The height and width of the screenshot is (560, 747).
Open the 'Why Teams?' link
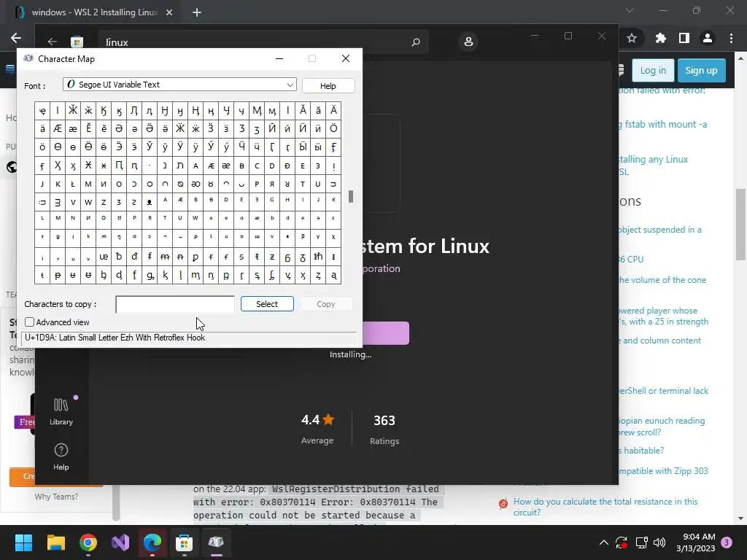[x=56, y=497]
